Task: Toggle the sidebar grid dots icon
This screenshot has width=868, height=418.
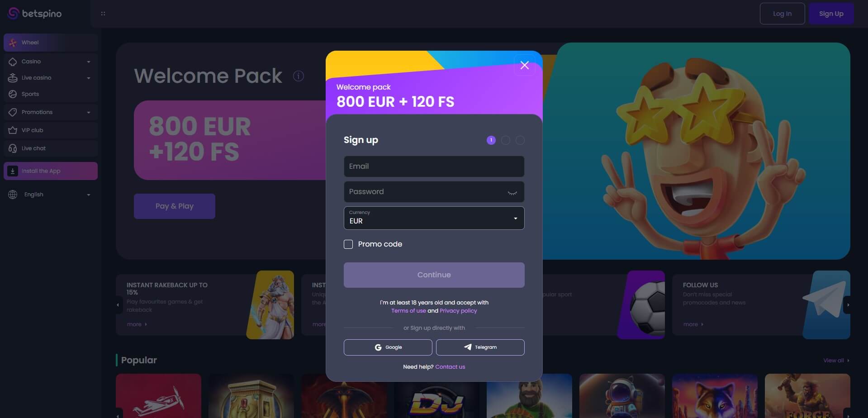Action: pyautogui.click(x=103, y=14)
